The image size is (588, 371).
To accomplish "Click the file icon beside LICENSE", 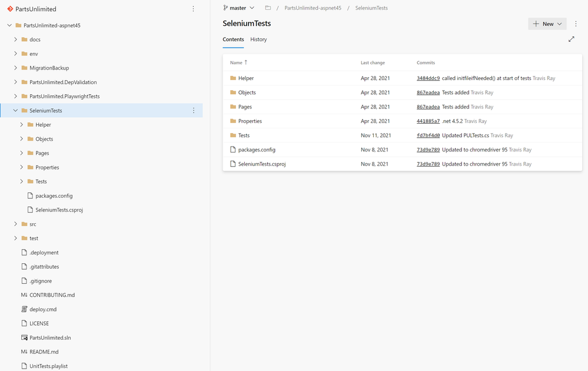I will pos(24,323).
